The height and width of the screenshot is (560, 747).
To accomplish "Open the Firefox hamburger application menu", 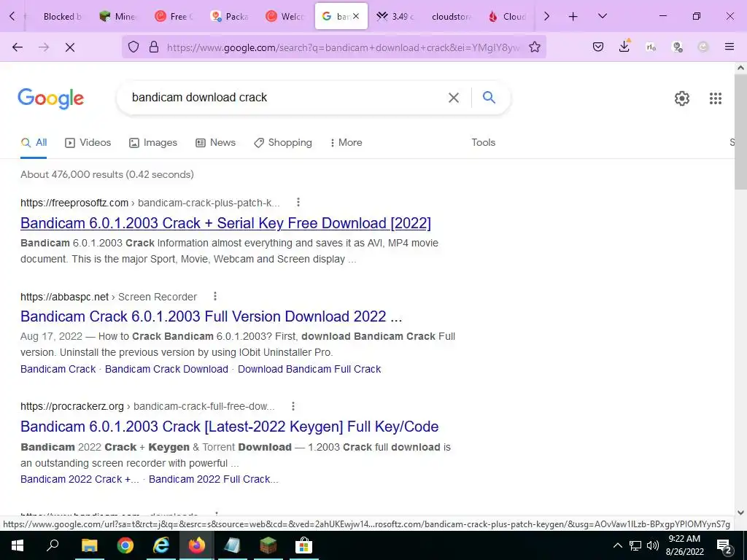I will coord(729,47).
